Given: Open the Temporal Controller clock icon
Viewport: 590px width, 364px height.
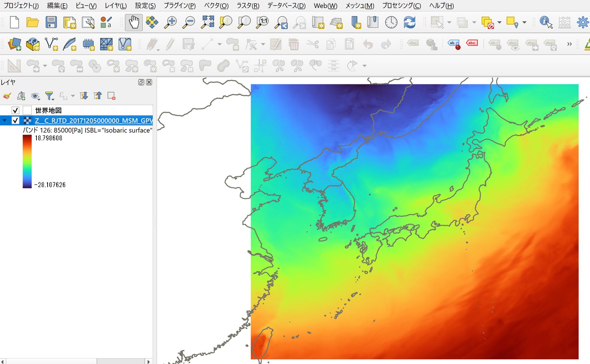Looking at the screenshot, I should click(x=391, y=22).
